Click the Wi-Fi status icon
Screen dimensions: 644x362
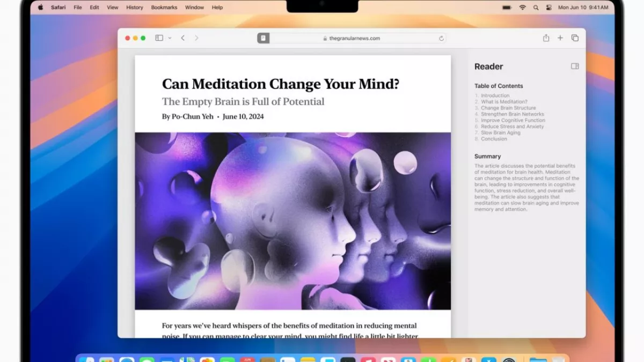coord(522,8)
